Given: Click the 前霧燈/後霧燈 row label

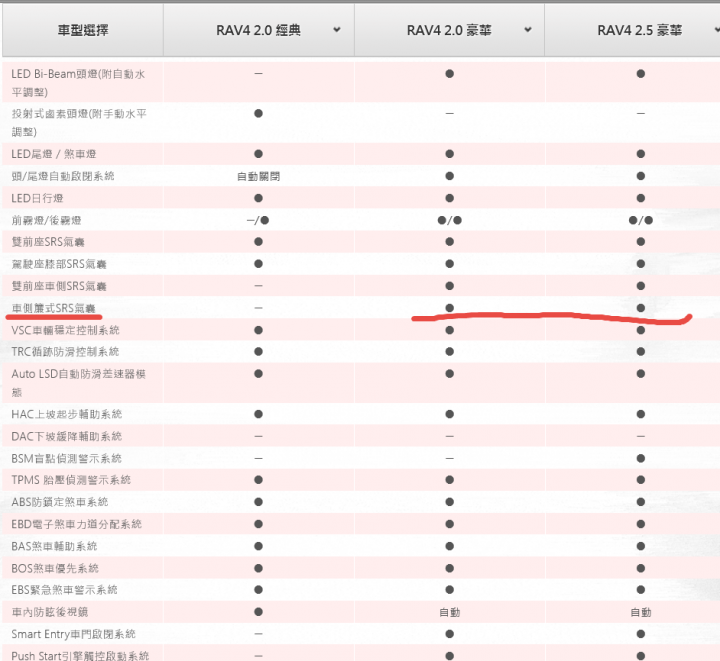Looking at the screenshot, I should click(46, 220).
